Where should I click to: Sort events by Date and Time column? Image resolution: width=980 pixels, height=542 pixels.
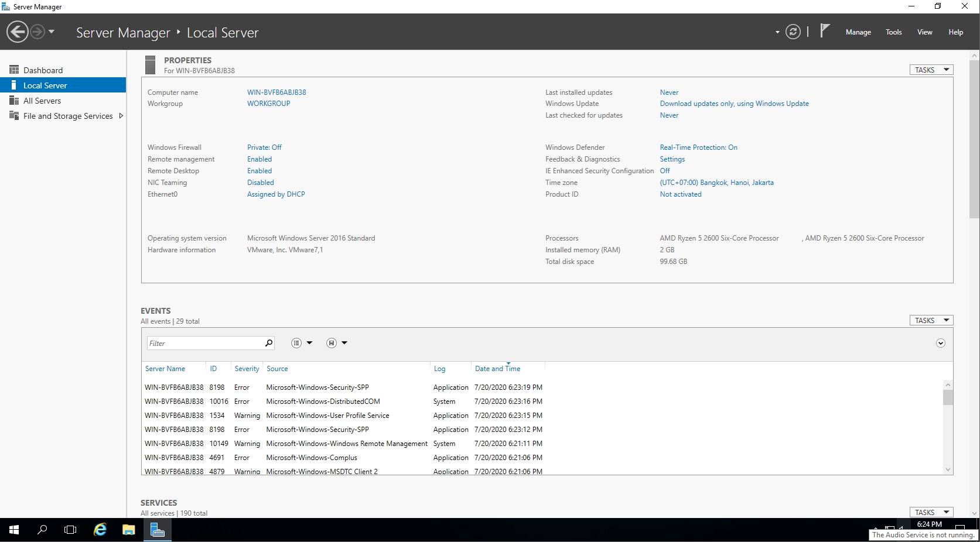(497, 369)
